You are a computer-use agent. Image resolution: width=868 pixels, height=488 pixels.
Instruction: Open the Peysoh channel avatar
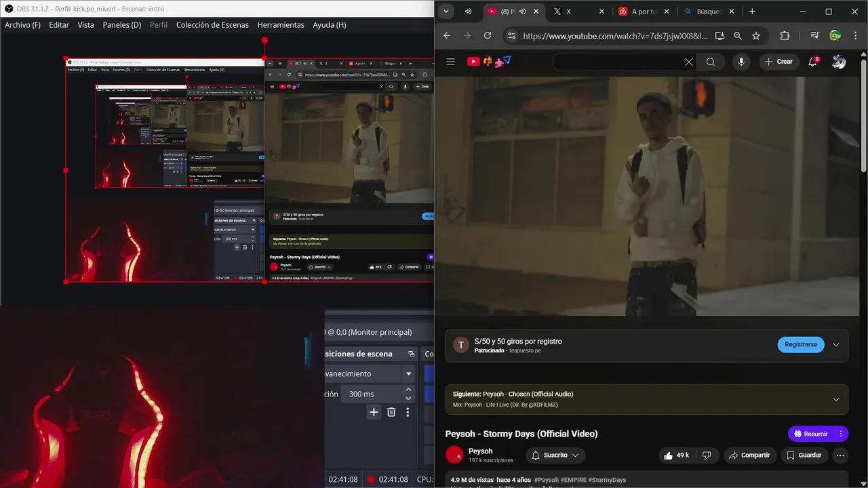coord(454,455)
